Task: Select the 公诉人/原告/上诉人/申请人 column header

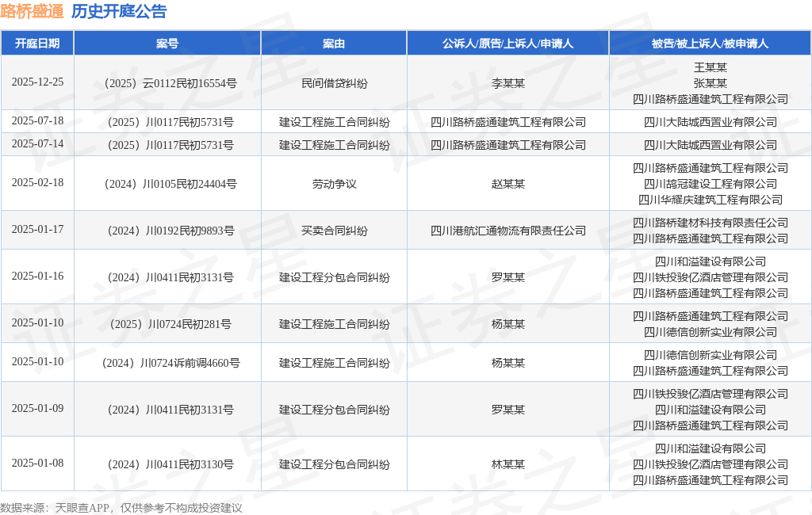Action: [x=508, y=44]
